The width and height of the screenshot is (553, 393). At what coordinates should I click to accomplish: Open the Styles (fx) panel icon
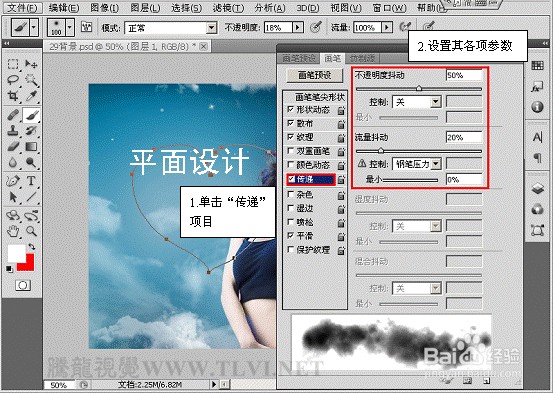coord(537,86)
